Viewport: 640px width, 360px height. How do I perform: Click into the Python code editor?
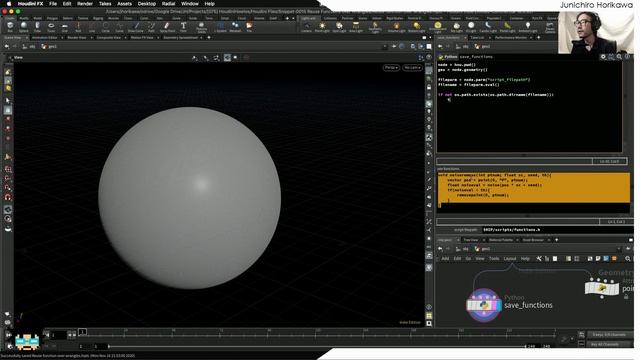pos(530,106)
